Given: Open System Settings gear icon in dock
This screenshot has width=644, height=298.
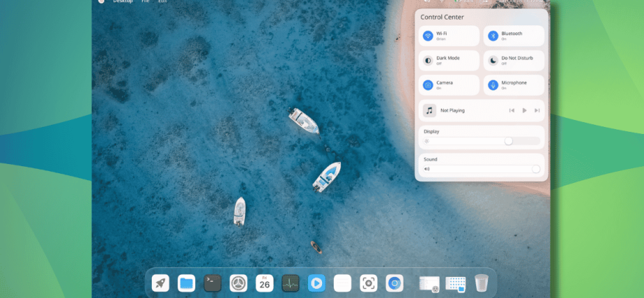Looking at the screenshot, I should (239, 283).
